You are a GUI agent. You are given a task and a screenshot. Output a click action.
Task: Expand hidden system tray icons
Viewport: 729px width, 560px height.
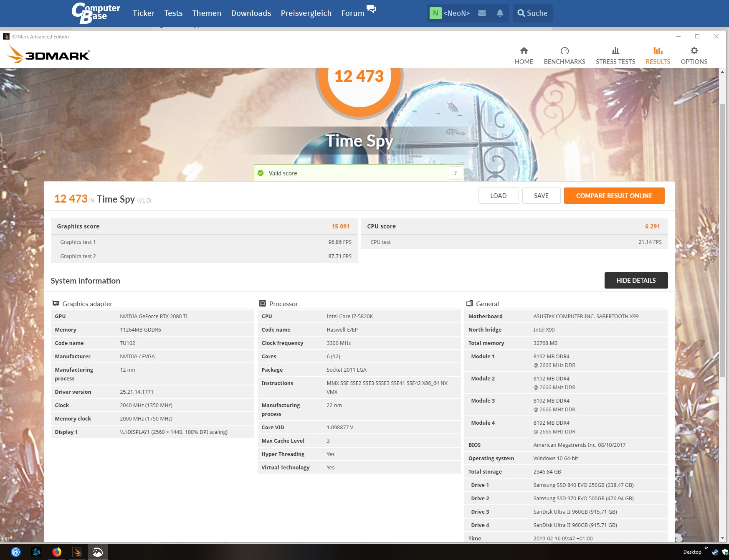click(706, 547)
